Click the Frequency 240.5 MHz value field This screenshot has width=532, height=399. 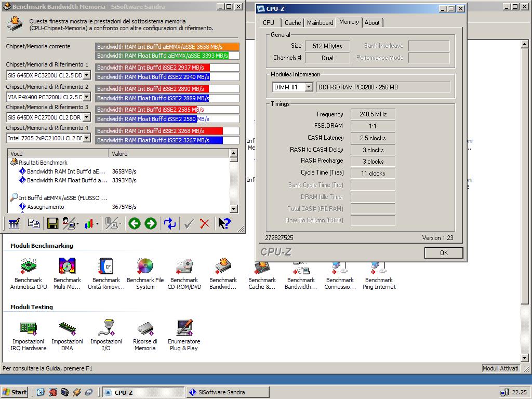tap(373, 114)
